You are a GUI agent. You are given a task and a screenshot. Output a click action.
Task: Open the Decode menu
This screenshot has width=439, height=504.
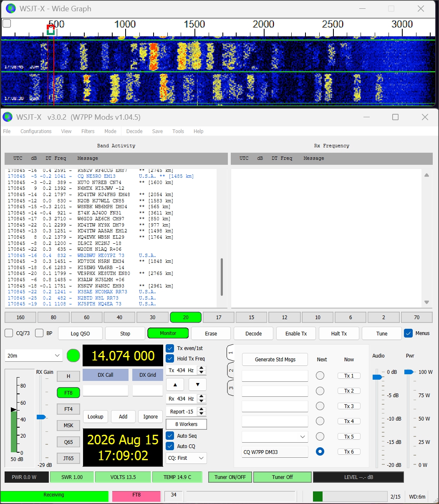[134, 131]
